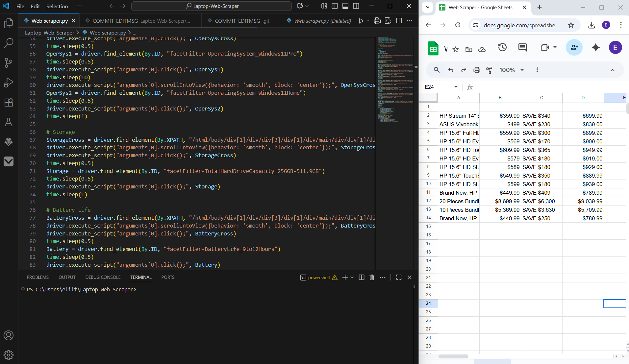
Task: Kill the terminal with trash icon
Action: coord(372,277)
